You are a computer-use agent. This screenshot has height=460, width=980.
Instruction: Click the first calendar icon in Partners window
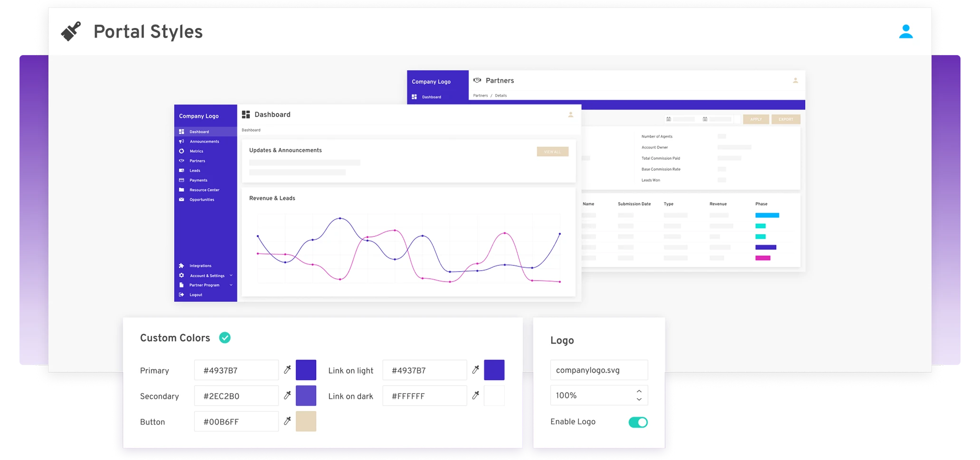point(669,119)
